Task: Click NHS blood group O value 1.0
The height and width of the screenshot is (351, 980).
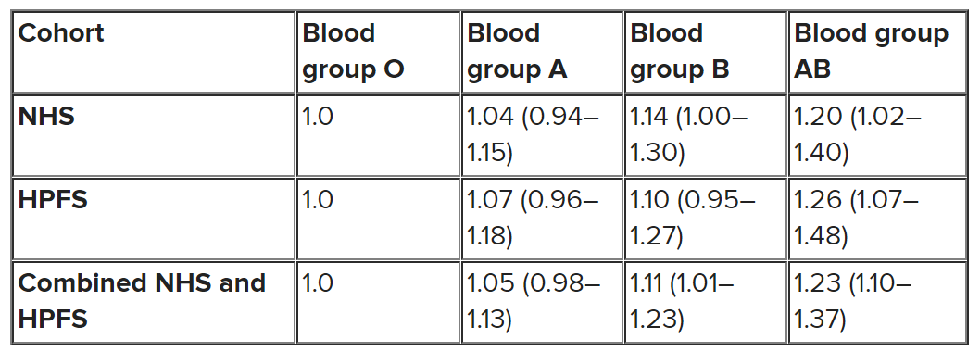Action: click(x=318, y=117)
